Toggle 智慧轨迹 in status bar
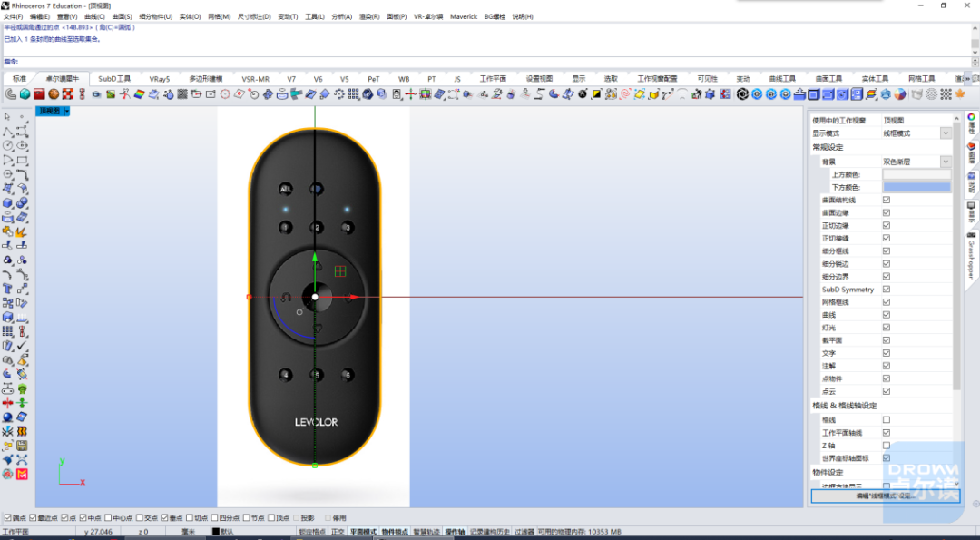 426,532
